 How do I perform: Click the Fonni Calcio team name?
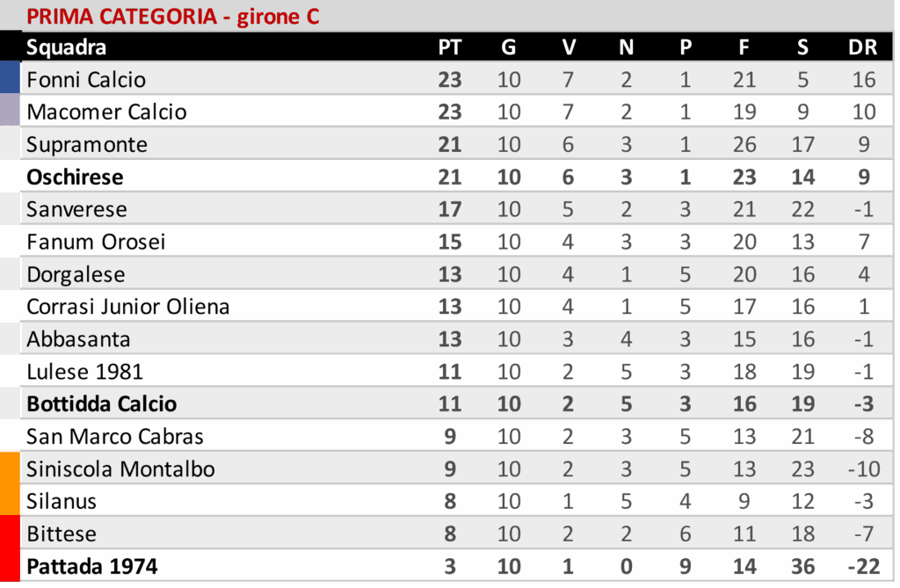pyautogui.click(x=86, y=80)
